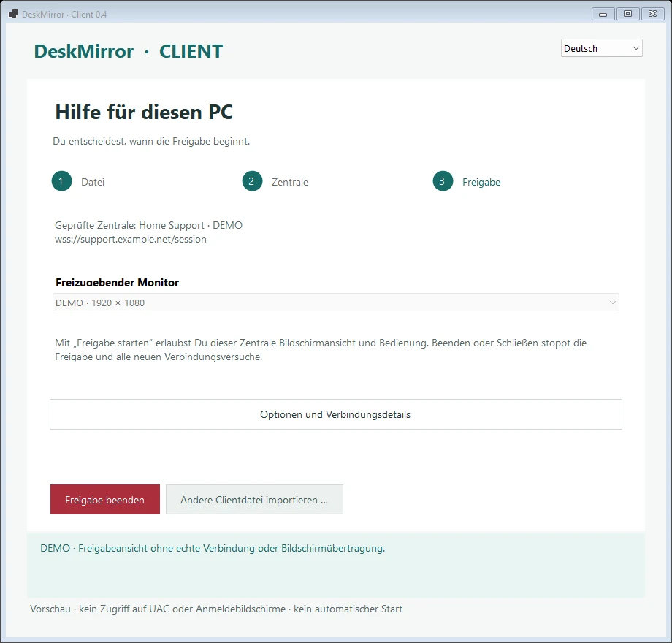Click the Freigabe step label

point(481,182)
